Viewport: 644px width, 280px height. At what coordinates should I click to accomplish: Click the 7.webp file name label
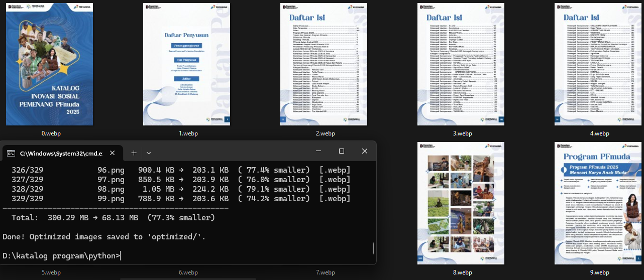click(325, 272)
